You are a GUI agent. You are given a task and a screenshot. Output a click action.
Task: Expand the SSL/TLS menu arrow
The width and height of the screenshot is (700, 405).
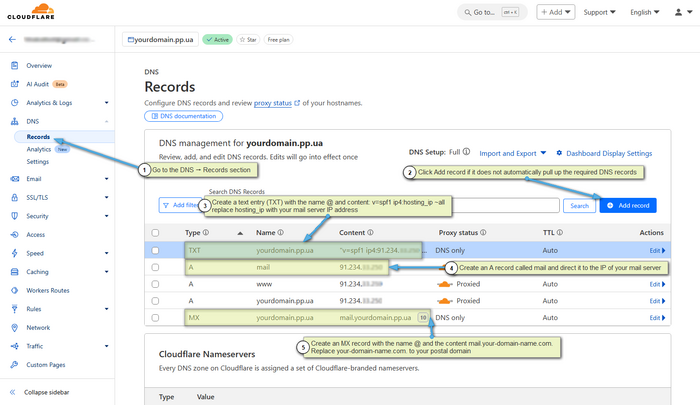tap(106, 197)
